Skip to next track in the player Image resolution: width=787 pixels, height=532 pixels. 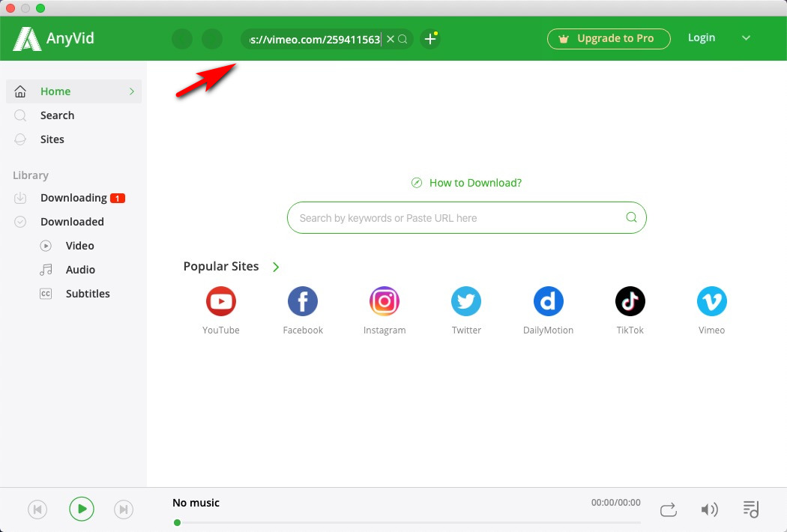(124, 510)
